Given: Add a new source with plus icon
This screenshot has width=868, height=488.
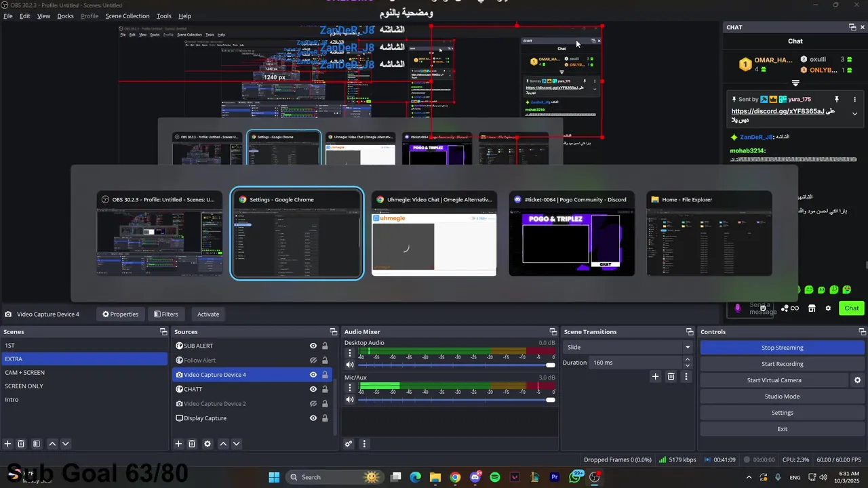Looking at the screenshot, I should point(178,444).
